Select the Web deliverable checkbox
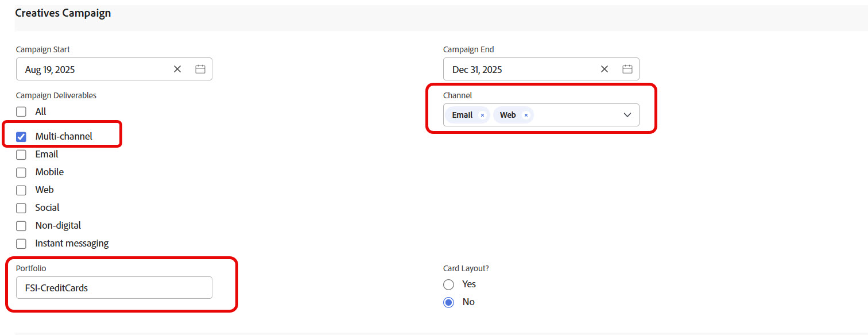Image resolution: width=868 pixels, height=335 pixels. [x=21, y=190]
